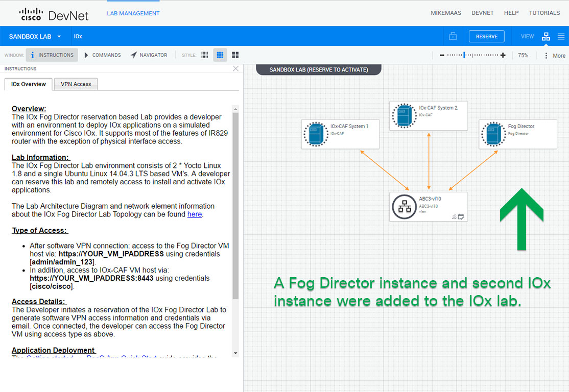
Task: Click the instructions scrollbar down arrow
Action: (x=235, y=353)
